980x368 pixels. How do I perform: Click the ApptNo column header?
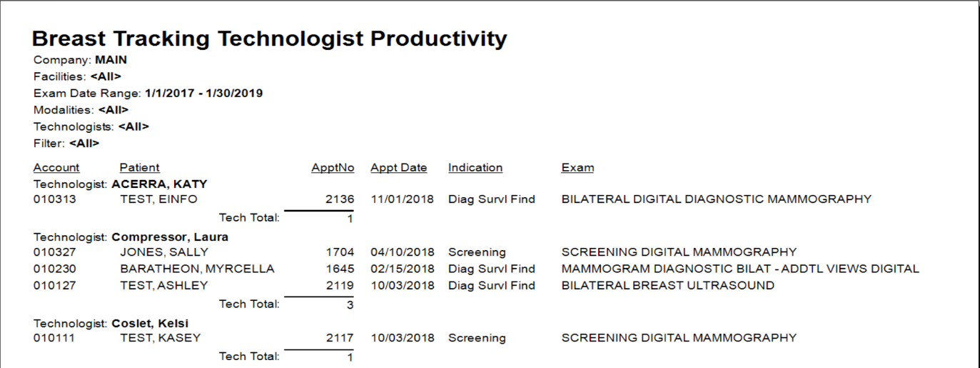click(x=333, y=168)
